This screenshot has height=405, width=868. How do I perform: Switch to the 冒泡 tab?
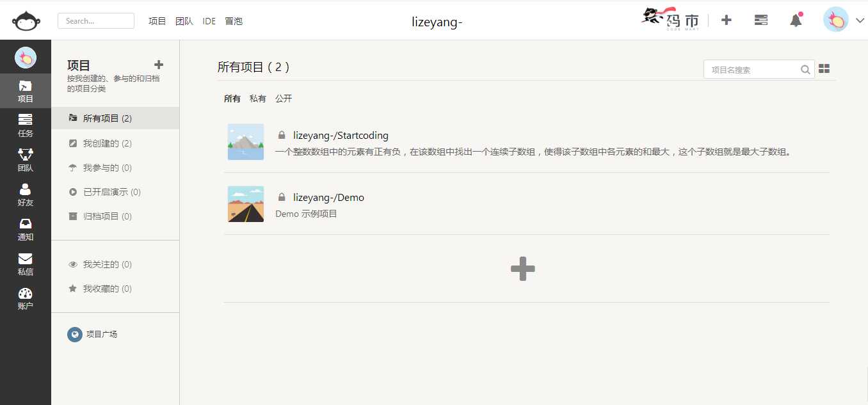234,20
